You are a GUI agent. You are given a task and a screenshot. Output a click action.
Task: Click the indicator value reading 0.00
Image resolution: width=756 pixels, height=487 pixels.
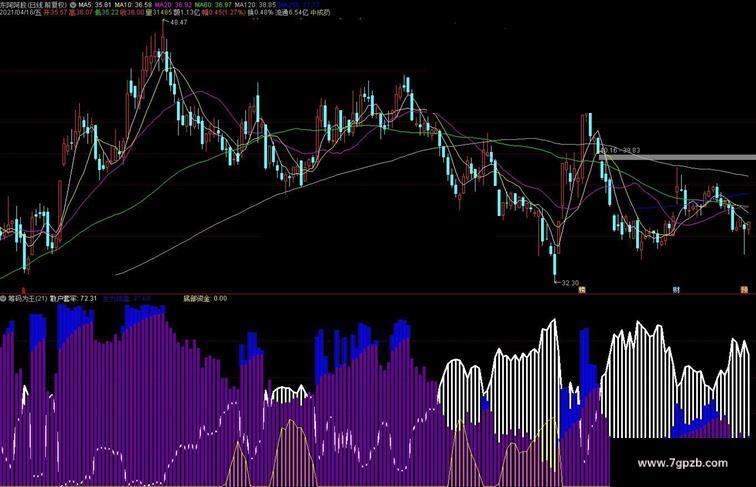point(220,298)
